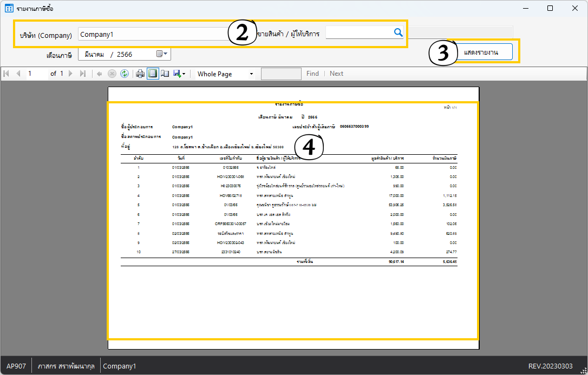Image resolution: width=588 pixels, height=375 pixels.
Task: Click the Find link in toolbar
Action: tap(312, 74)
